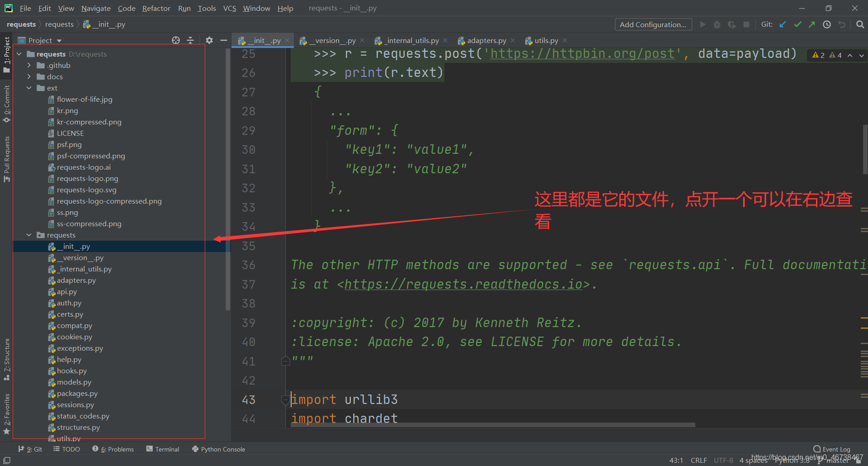Click the Project panel vertical scrollbar
Image resolution: width=868 pixels, height=466 pixels.
click(228, 179)
